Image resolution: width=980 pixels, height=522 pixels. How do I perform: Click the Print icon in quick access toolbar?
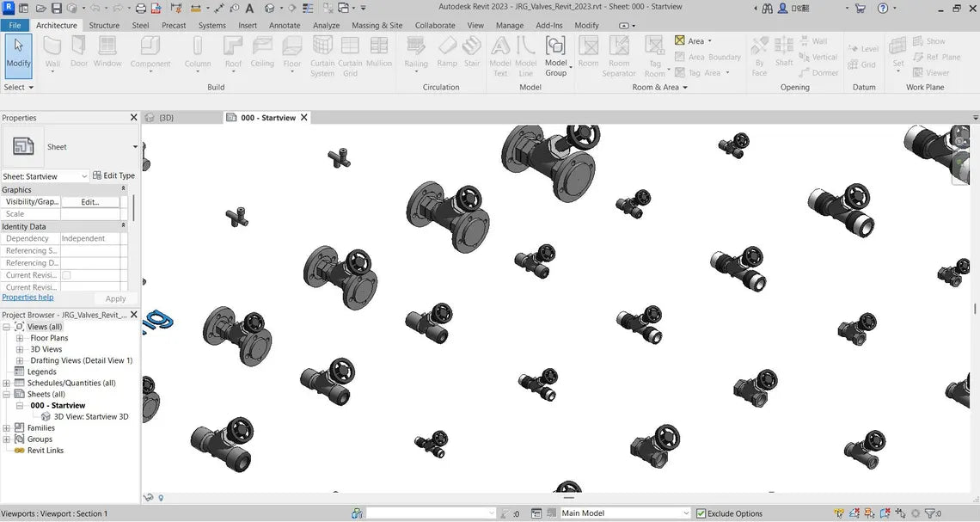141,8
